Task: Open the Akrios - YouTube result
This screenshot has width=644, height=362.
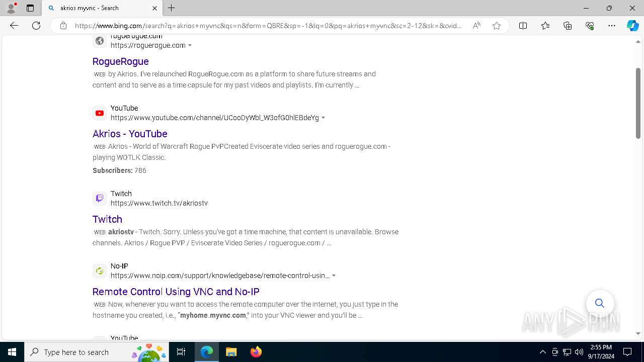Action: (x=130, y=134)
